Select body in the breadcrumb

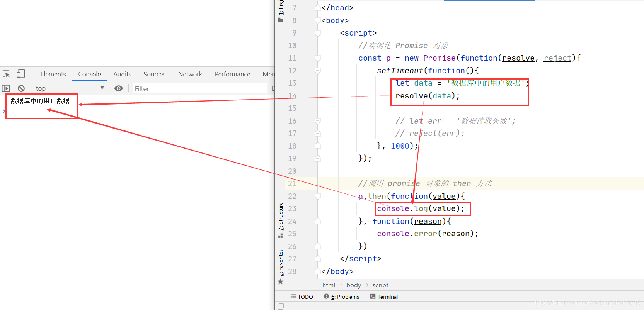point(353,285)
